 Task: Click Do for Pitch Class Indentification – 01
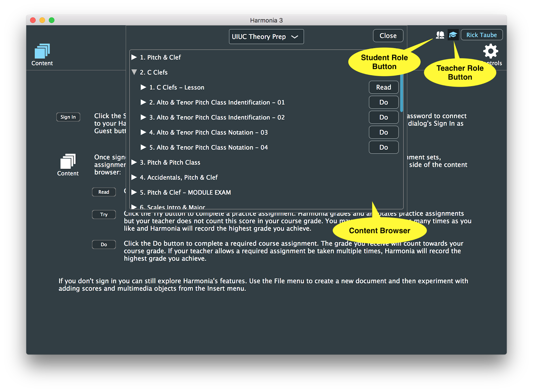coord(384,102)
